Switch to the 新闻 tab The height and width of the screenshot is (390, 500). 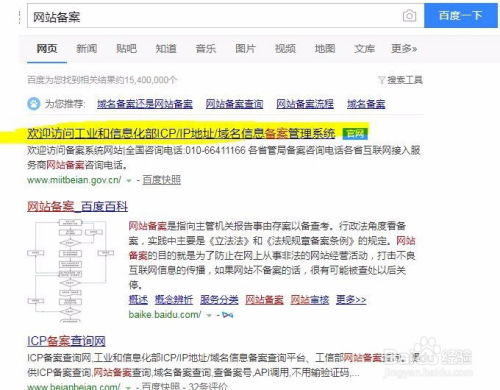click(87, 49)
